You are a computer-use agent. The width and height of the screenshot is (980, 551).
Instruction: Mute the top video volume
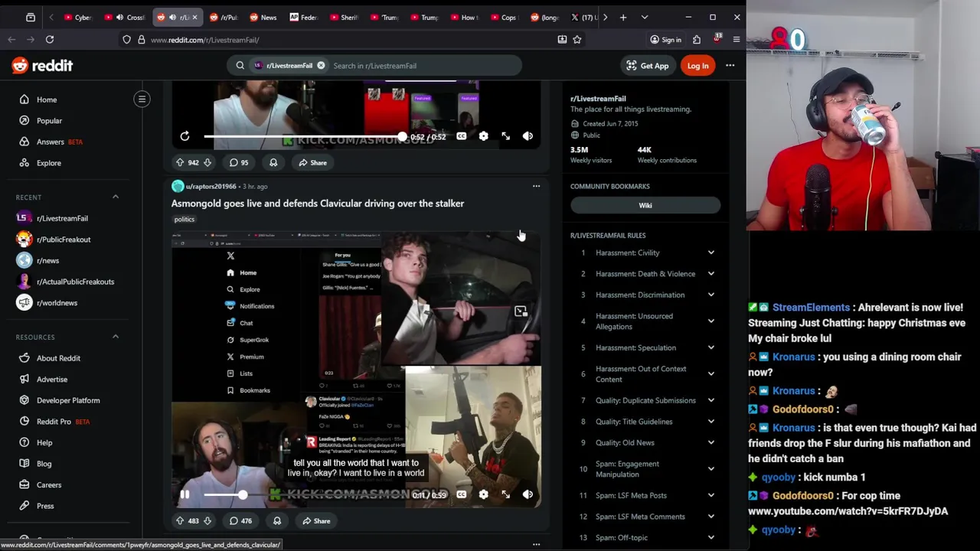[x=528, y=136]
